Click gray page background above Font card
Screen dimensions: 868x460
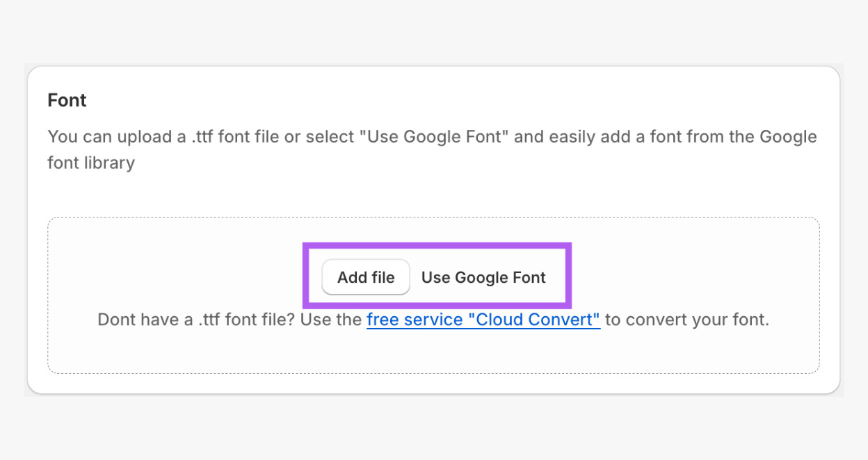tap(433, 31)
